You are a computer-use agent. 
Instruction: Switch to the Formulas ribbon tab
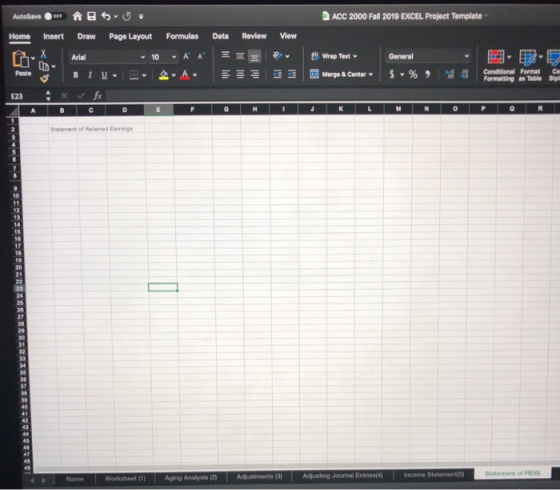pyautogui.click(x=182, y=36)
